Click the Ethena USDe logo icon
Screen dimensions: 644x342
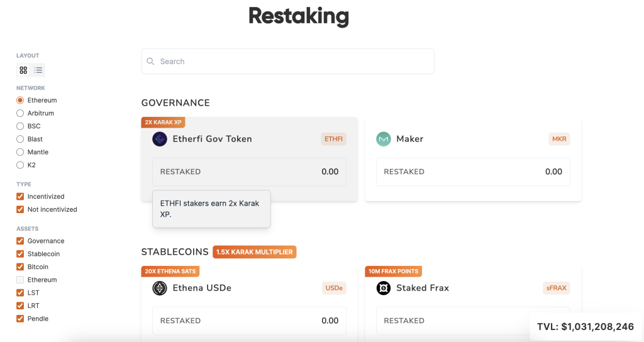(160, 288)
